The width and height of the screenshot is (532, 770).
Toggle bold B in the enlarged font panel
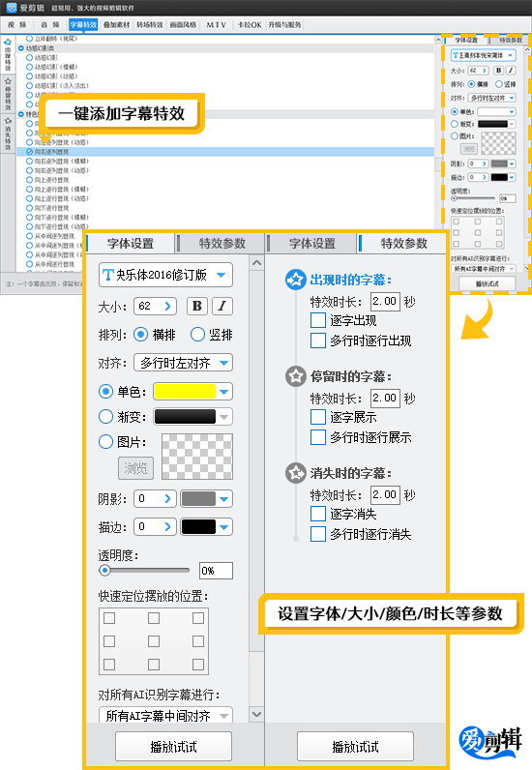197,306
